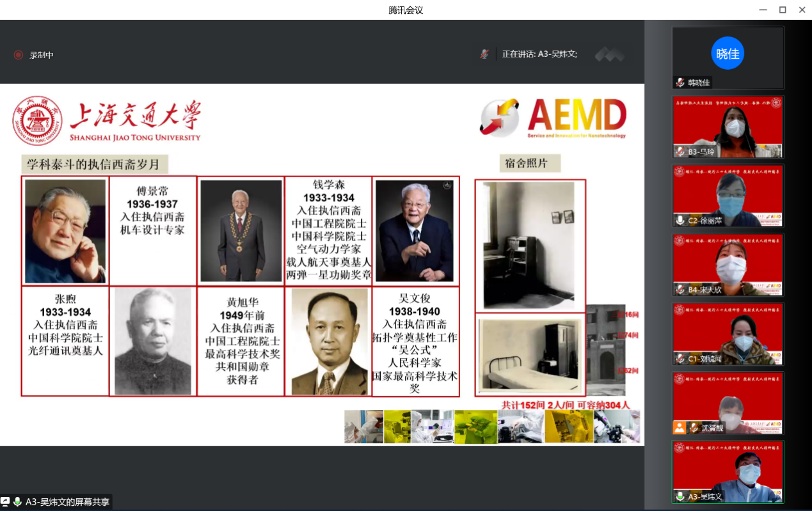Viewport: 812px width, 511px height.
Task: Click B4-宋天欣's muted microphone icon
Action: (680, 288)
